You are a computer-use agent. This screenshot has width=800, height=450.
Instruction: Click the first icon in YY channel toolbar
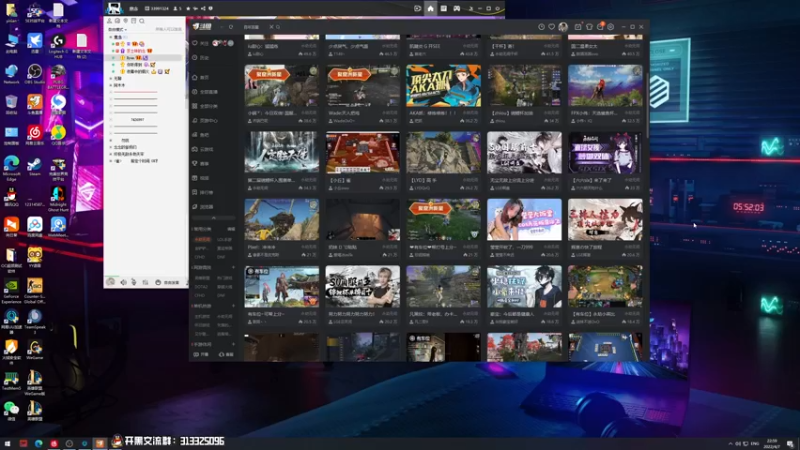109,21
